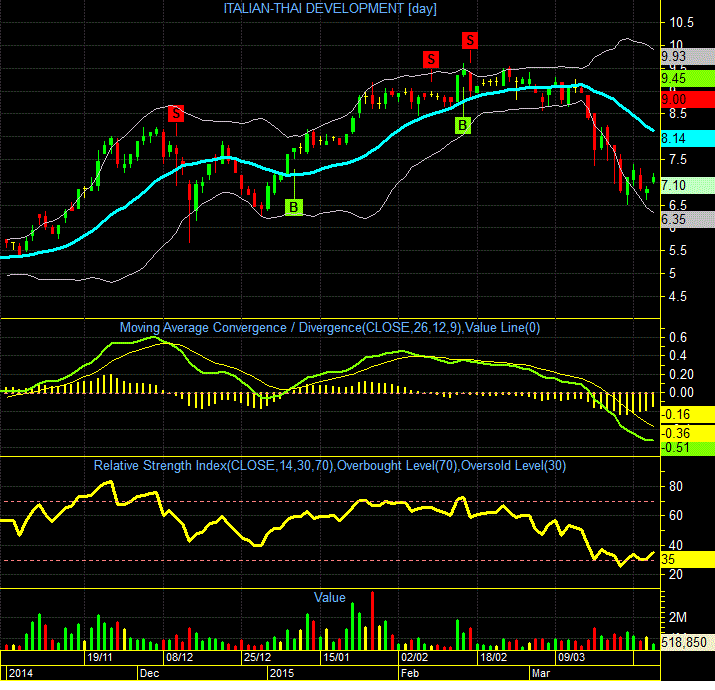This screenshot has height=690, width=715.
Task: Click the MACD -0.36 signal value label
Action: pyautogui.click(x=688, y=433)
